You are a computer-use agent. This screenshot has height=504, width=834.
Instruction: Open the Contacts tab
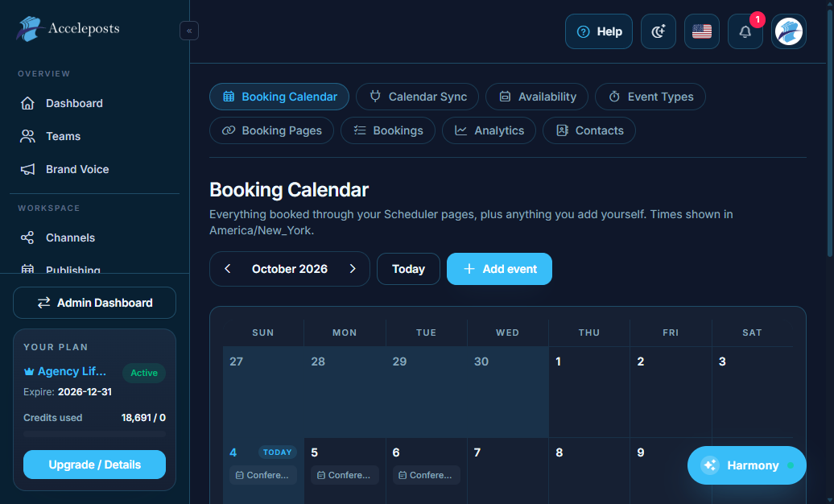click(x=589, y=130)
